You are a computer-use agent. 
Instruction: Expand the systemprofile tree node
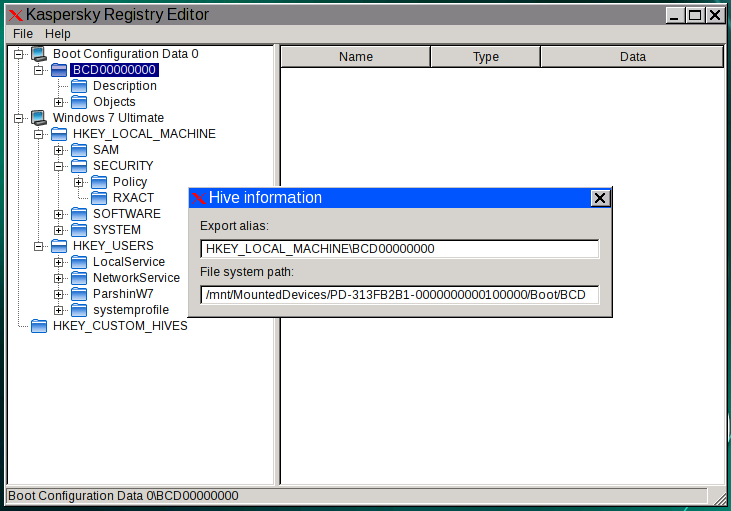coord(58,310)
